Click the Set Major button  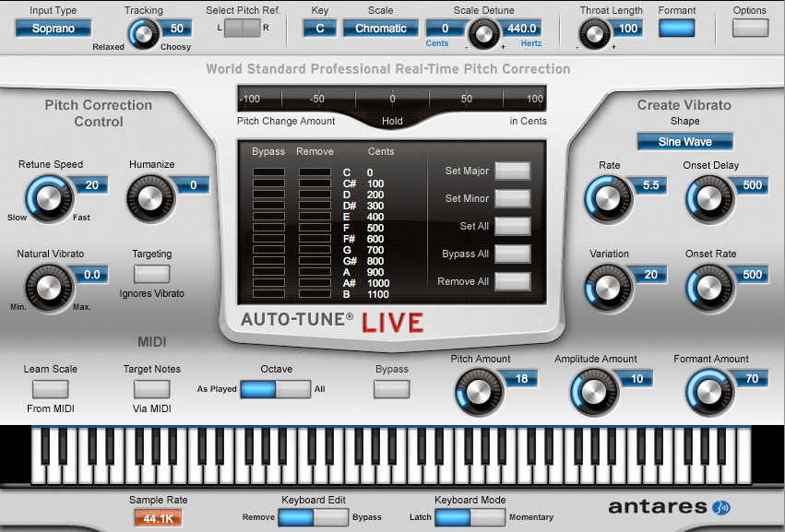(513, 171)
